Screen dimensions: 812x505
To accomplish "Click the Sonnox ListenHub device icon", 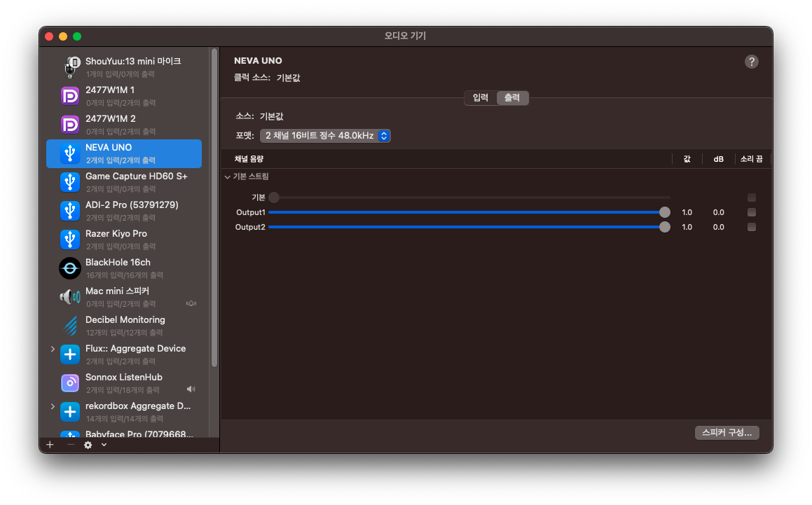I will (70, 383).
